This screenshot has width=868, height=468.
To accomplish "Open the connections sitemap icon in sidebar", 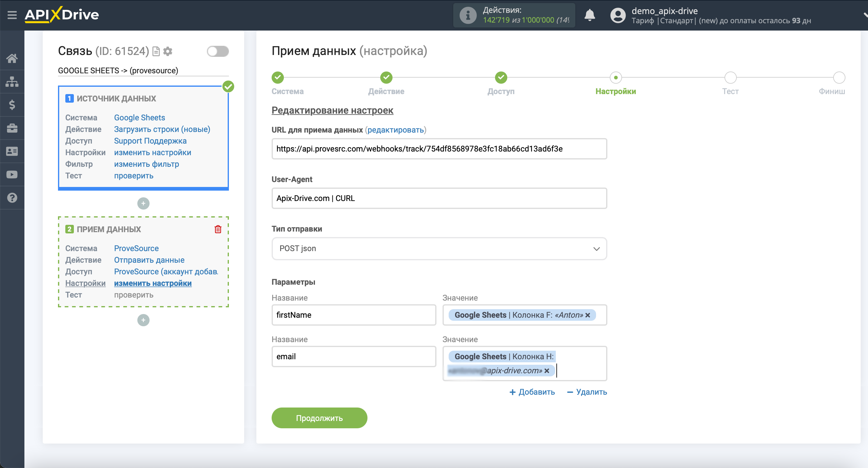I will [x=12, y=82].
